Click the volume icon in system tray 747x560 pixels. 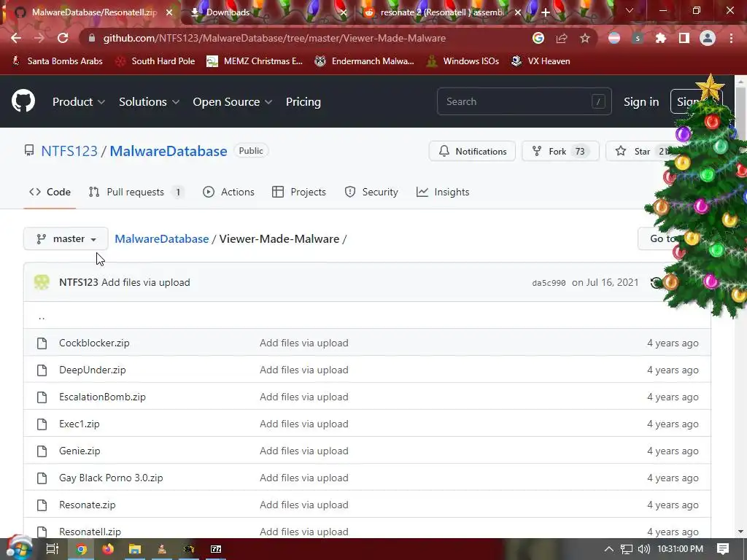coord(643,549)
